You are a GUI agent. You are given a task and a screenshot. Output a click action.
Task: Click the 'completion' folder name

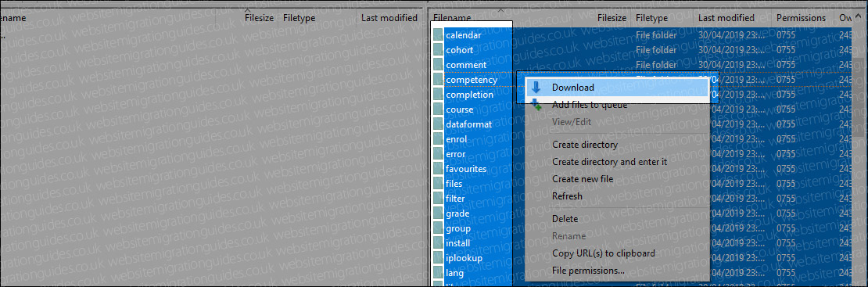[x=469, y=95]
